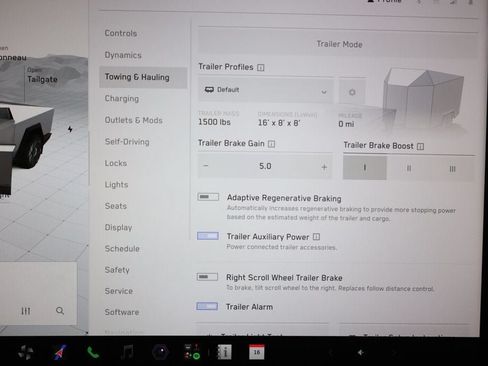Open the Self-Driving menu
Viewport: 488px width, 366px height.
click(x=127, y=142)
